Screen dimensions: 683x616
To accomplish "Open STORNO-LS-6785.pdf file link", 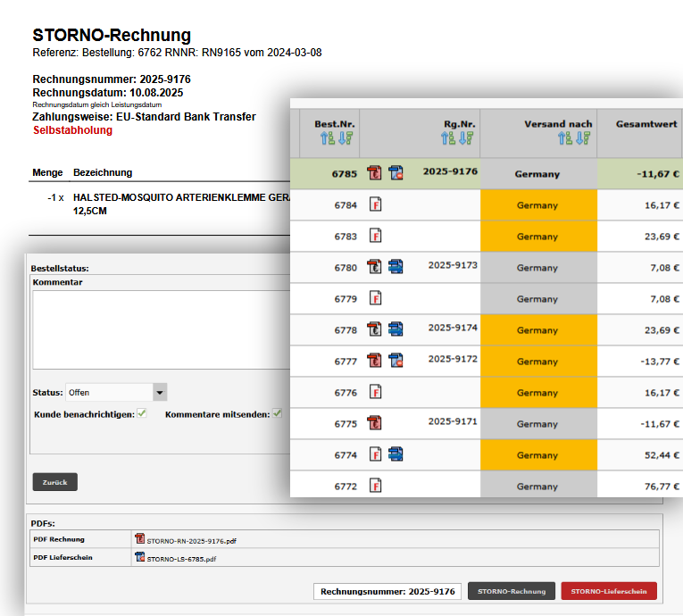I will pos(180,559).
